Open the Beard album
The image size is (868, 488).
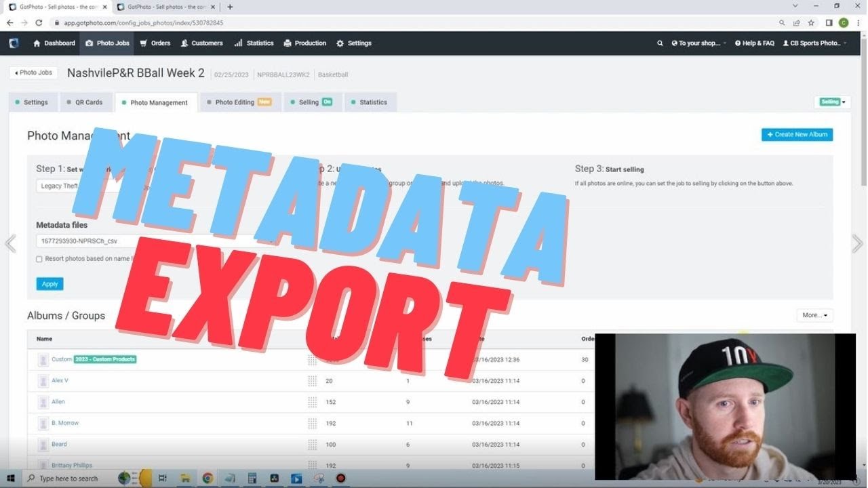pos(59,444)
